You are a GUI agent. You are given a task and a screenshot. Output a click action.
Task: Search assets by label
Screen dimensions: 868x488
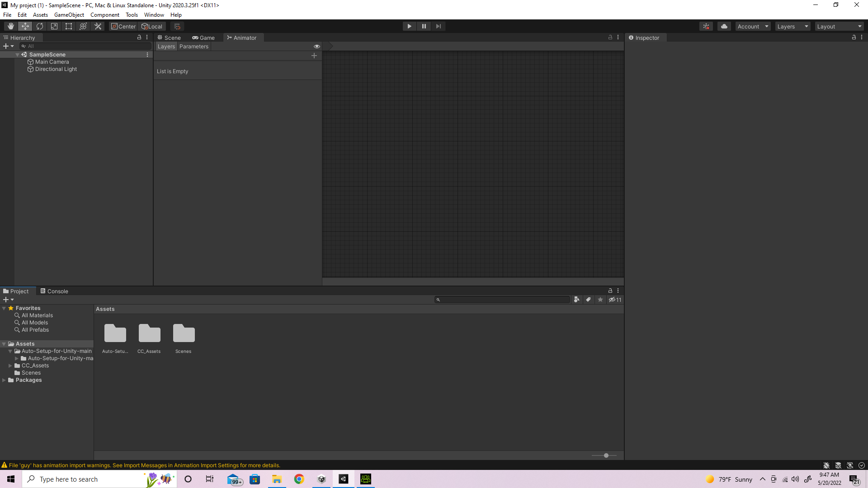(589, 300)
